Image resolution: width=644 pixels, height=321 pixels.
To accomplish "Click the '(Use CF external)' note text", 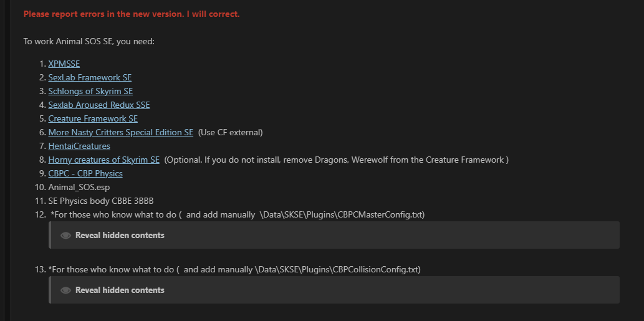I will (230, 132).
